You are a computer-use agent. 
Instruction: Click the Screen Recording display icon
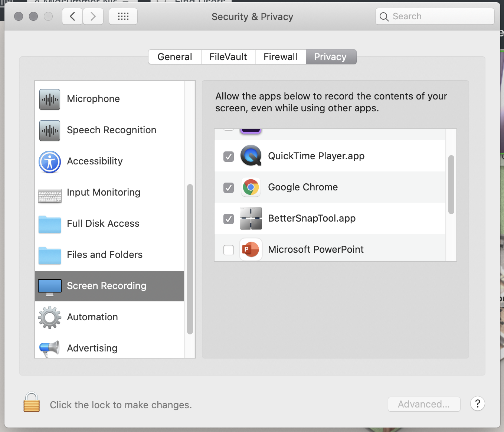pos(49,286)
